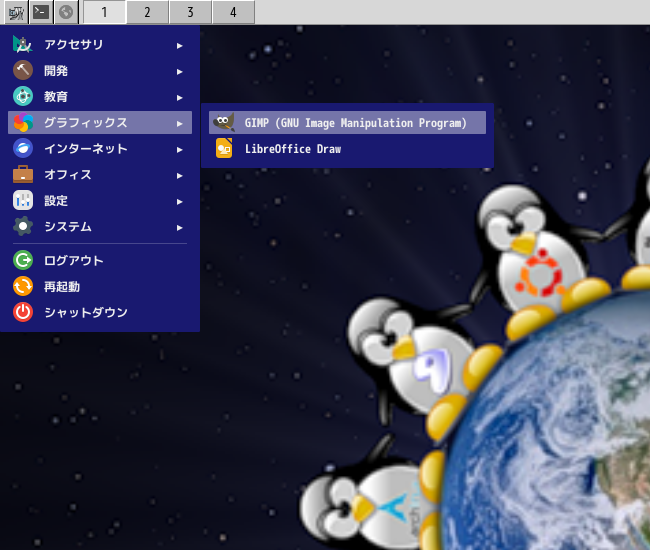This screenshot has height=550, width=650.
Task: Switch to workspace 2
Action: point(148,12)
